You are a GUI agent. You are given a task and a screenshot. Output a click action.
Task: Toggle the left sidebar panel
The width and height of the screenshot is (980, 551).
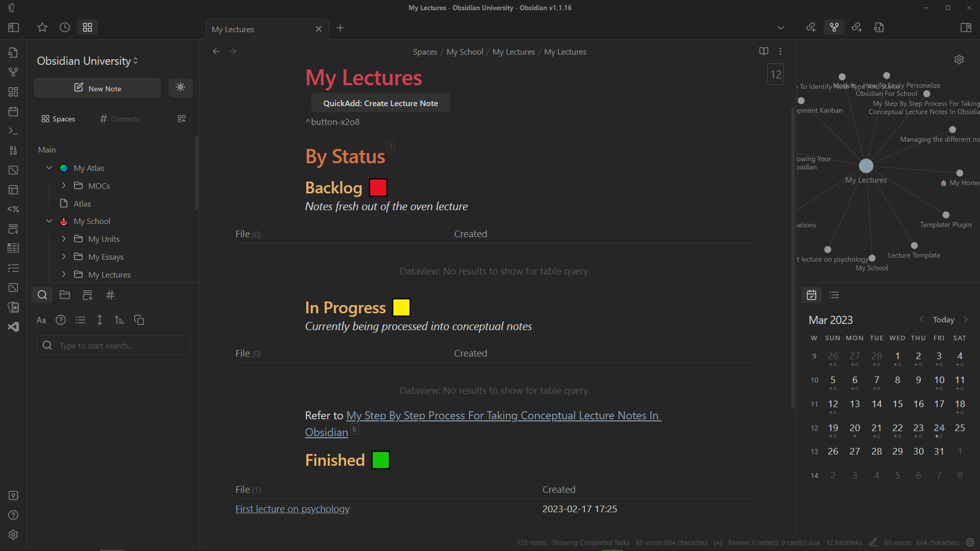coord(14,28)
